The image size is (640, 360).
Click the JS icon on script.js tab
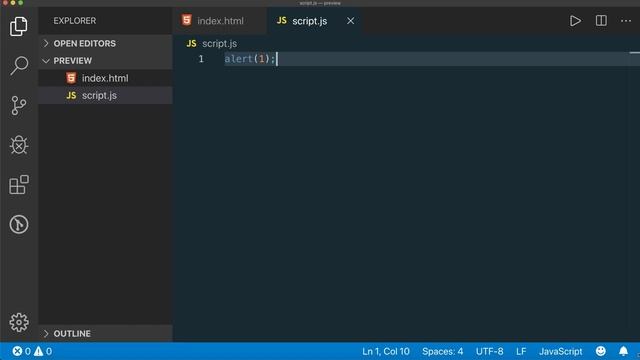click(x=282, y=20)
